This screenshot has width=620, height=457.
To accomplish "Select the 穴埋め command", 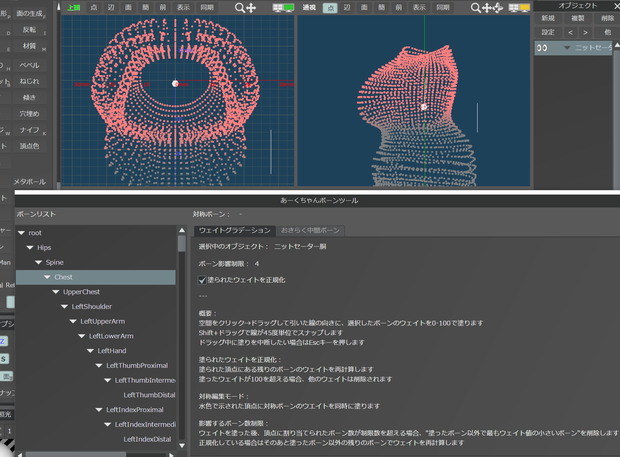I will [30, 114].
